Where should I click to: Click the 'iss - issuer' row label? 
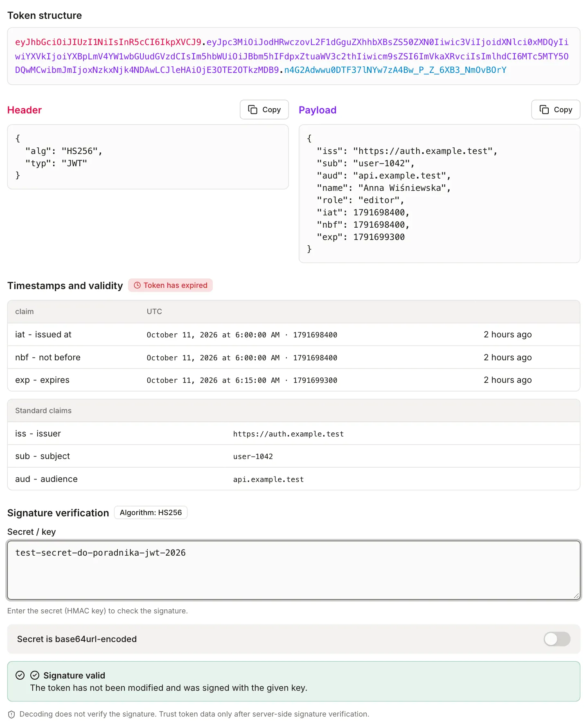pos(38,434)
